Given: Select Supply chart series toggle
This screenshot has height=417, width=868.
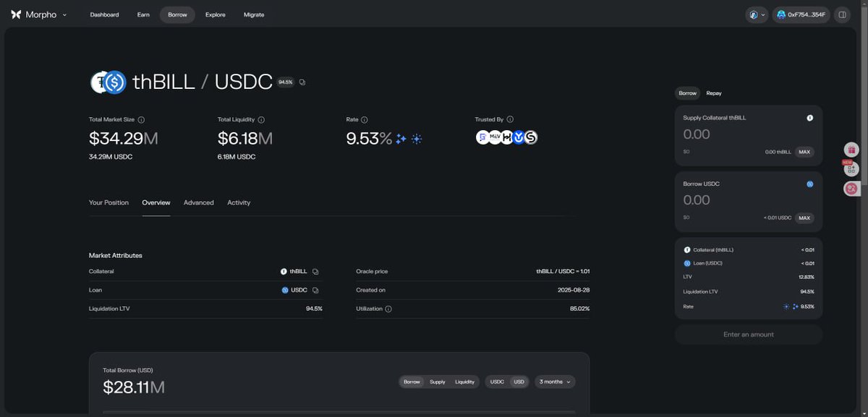Looking at the screenshot, I should (x=438, y=382).
